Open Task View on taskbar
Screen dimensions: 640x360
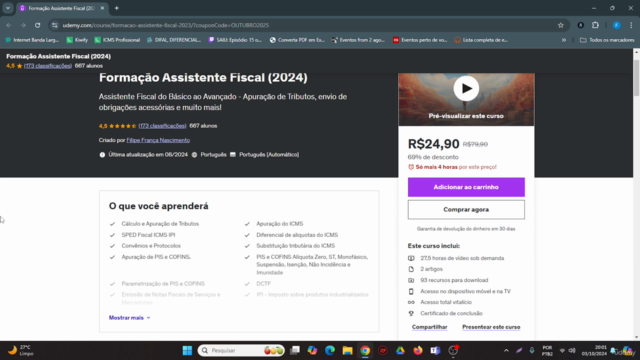click(295, 350)
